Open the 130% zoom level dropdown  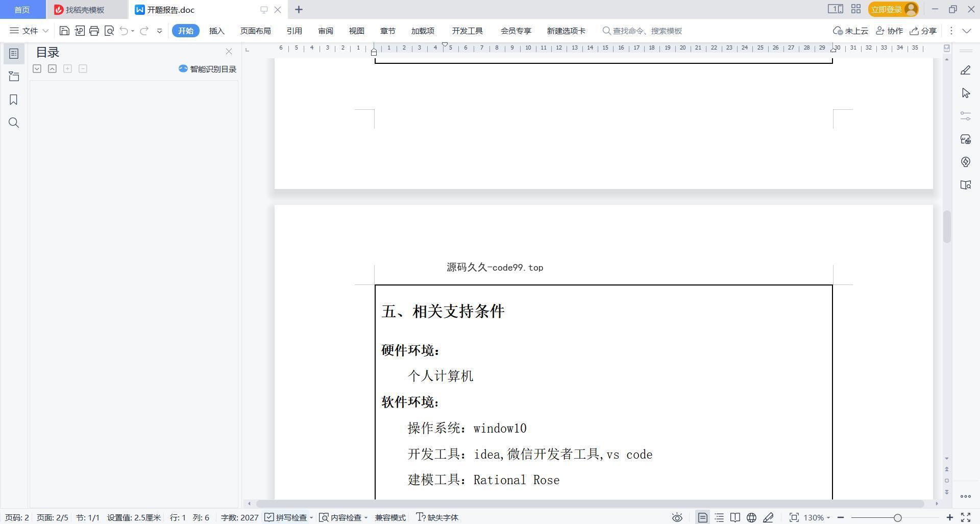(817, 517)
